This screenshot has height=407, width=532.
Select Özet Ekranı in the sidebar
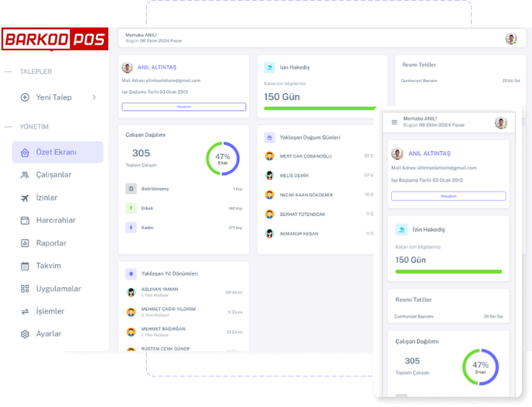[57, 153]
